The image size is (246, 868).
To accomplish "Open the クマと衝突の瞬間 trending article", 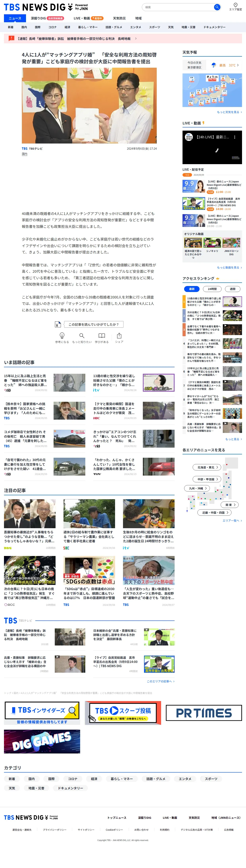I will pyautogui.click(x=134, y=411).
